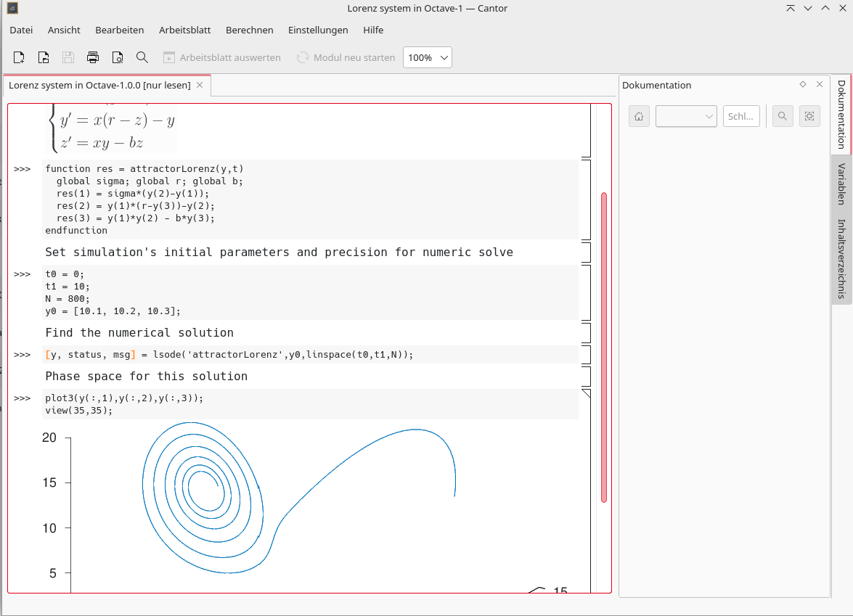The image size is (853, 616).
Task: Click the keep-above double arrow in title bar
Action: click(x=791, y=8)
